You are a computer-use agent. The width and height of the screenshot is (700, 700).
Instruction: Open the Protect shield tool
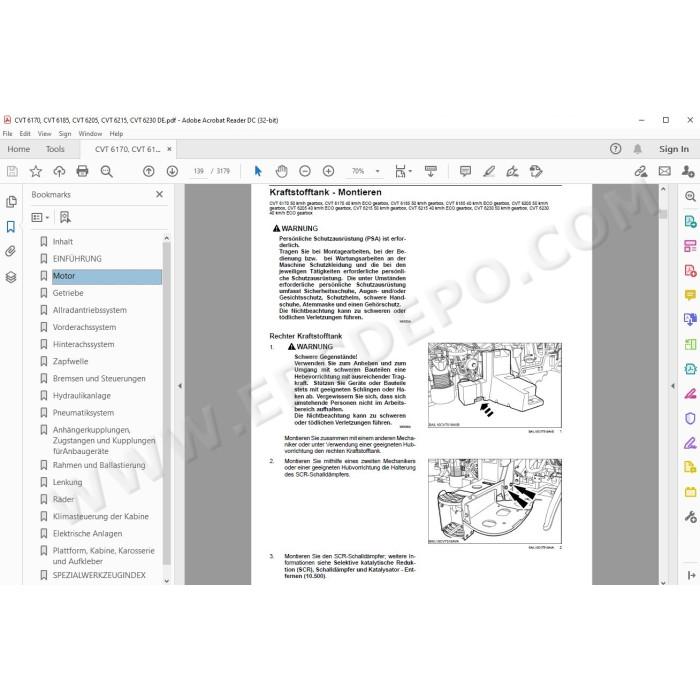pyautogui.click(x=690, y=418)
